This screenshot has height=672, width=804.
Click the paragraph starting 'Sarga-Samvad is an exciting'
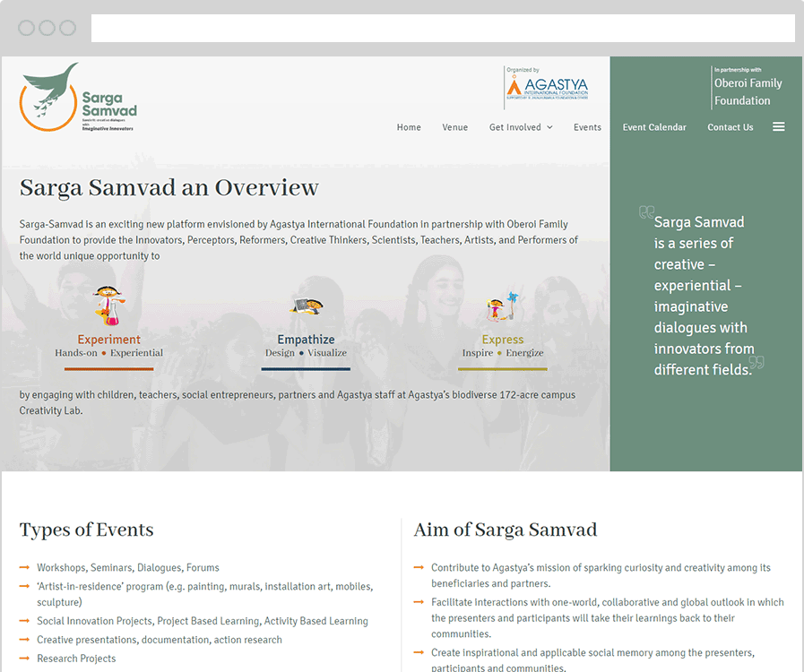298,240
